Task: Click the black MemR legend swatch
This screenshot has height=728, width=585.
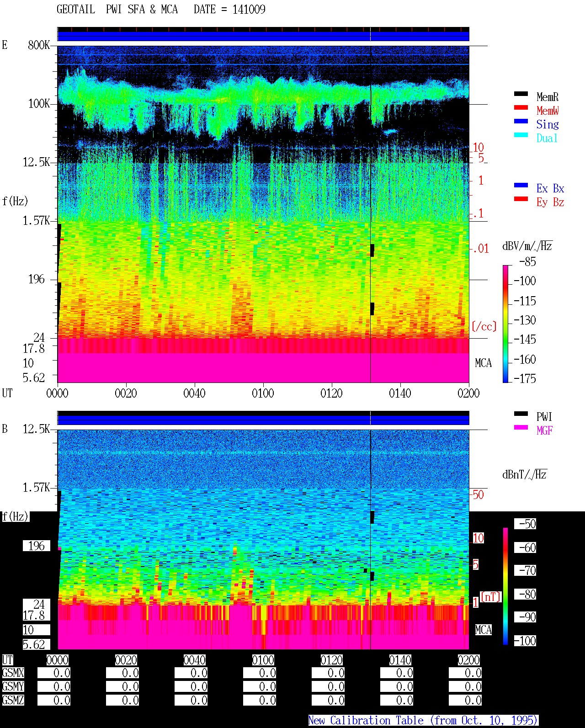Action: [x=521, y=94]
